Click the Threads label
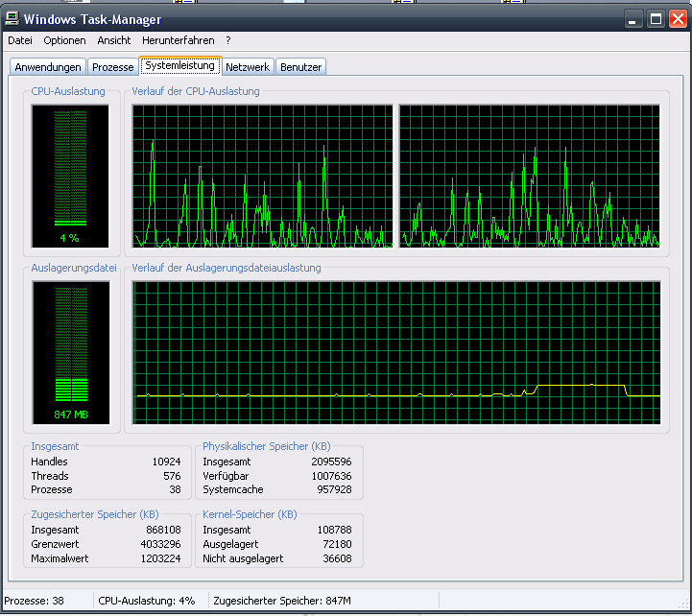Viewport: 692px width, 616px height. (50, 476)
